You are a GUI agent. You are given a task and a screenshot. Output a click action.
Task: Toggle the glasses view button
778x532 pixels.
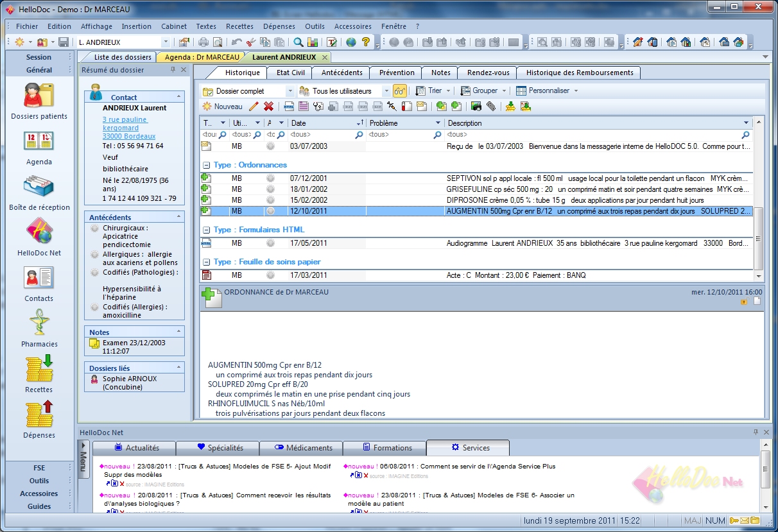(400, 91)
